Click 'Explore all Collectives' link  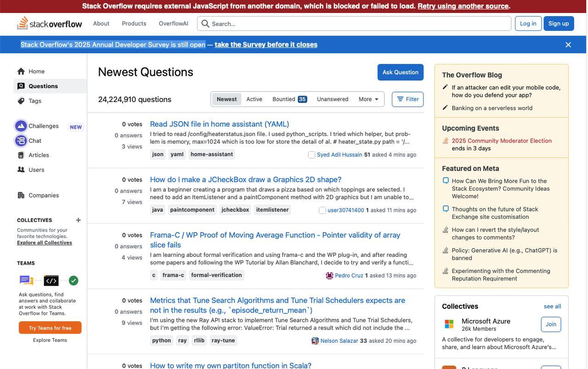(45, 243)
